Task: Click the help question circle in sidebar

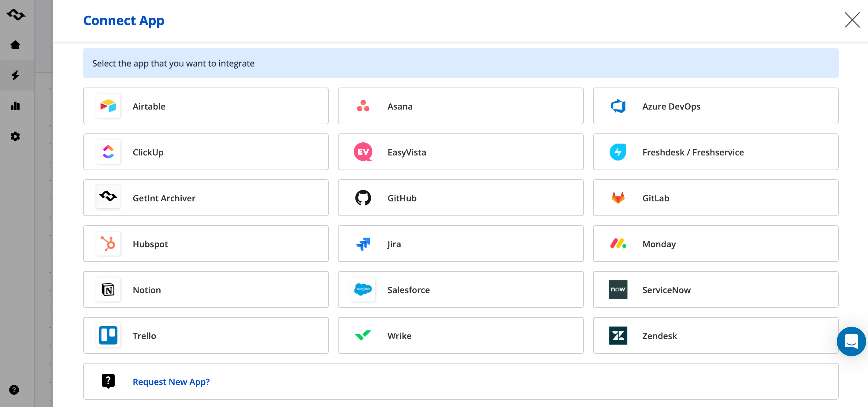Action: 14,390
